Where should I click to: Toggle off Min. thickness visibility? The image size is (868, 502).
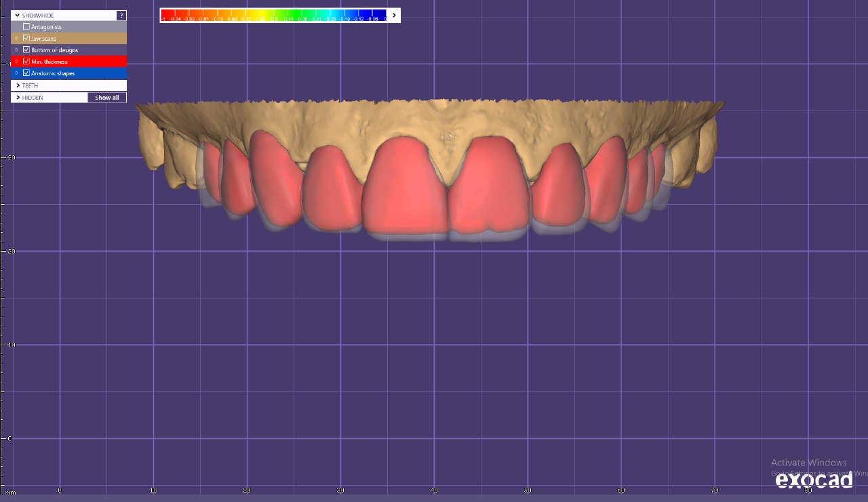(x=26, y=62)
